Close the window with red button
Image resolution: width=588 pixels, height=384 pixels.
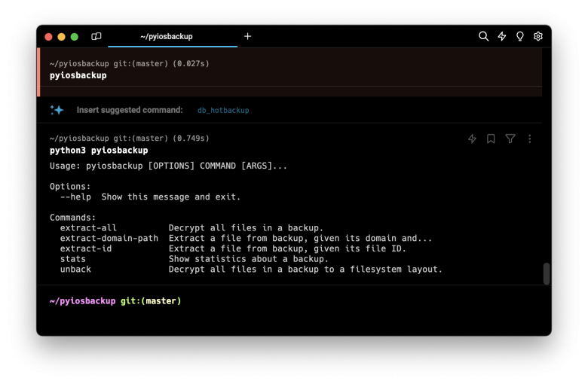[x=48, y=37]
